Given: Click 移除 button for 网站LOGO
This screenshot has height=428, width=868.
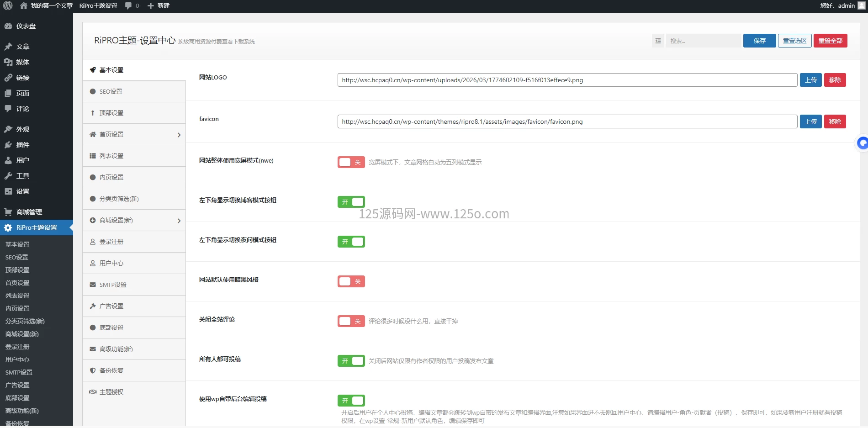Looking at the screenshot, I should 835,80.
